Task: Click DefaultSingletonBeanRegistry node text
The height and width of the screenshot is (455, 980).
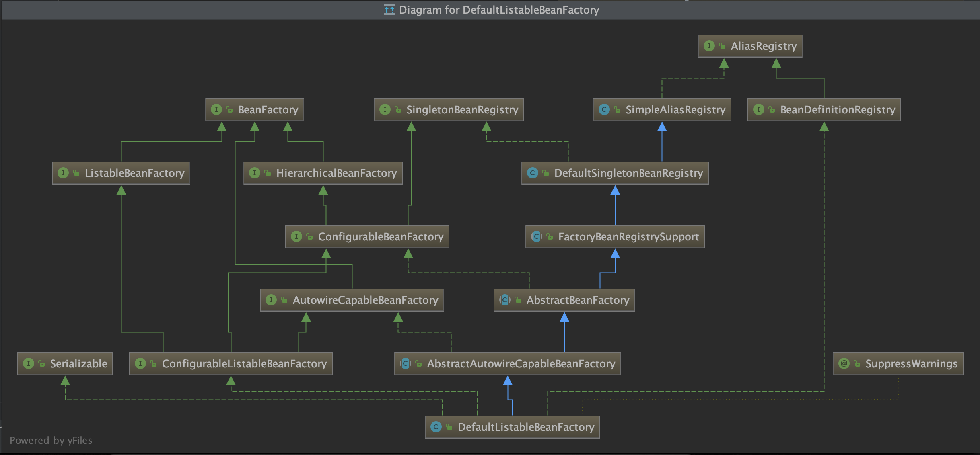Action: tap(628, 173)
